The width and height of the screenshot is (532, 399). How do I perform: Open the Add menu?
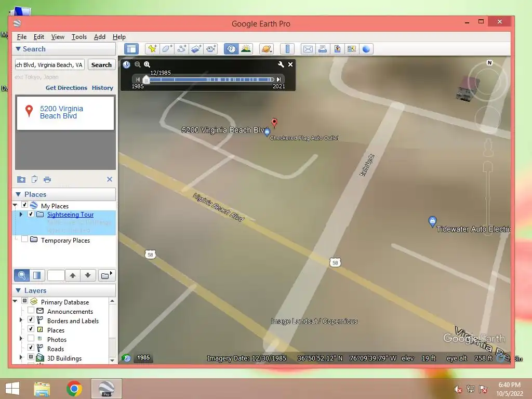pos(99,37)
